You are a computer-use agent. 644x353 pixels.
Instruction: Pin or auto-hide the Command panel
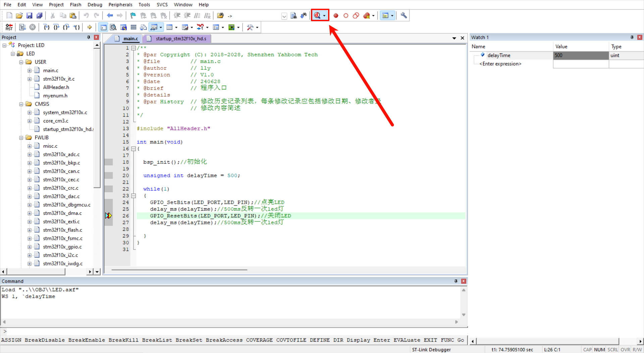[456, 281]
